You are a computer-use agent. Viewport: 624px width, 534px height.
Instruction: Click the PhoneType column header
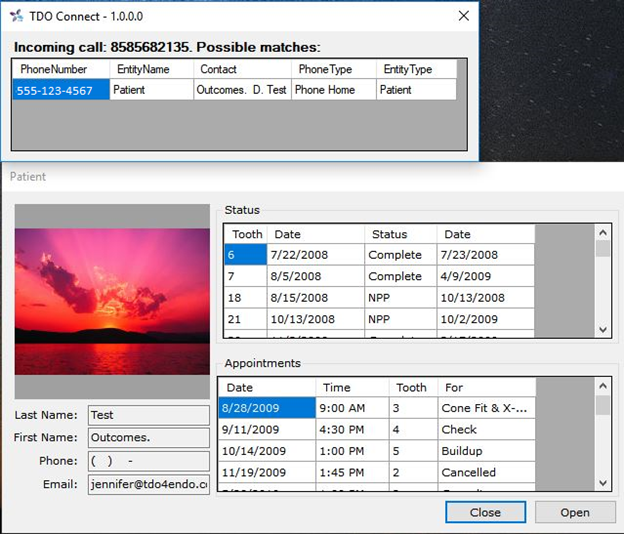click(325, 69)
